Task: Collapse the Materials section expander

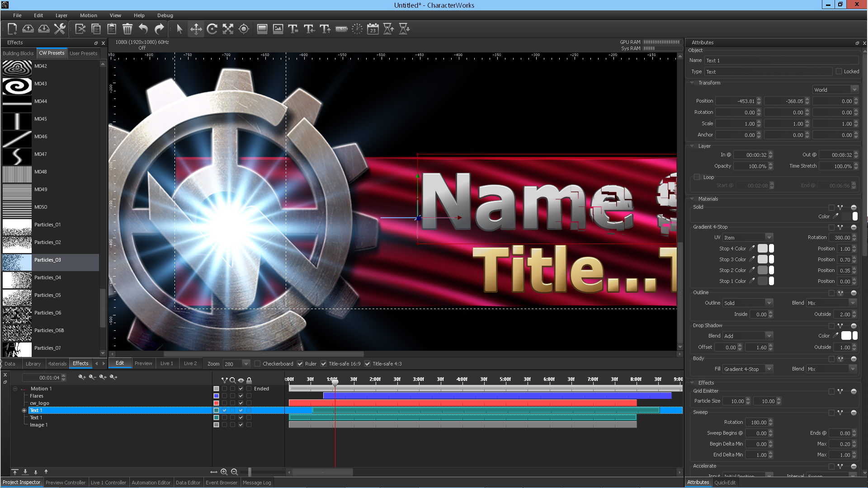Action: pos(692,199)
